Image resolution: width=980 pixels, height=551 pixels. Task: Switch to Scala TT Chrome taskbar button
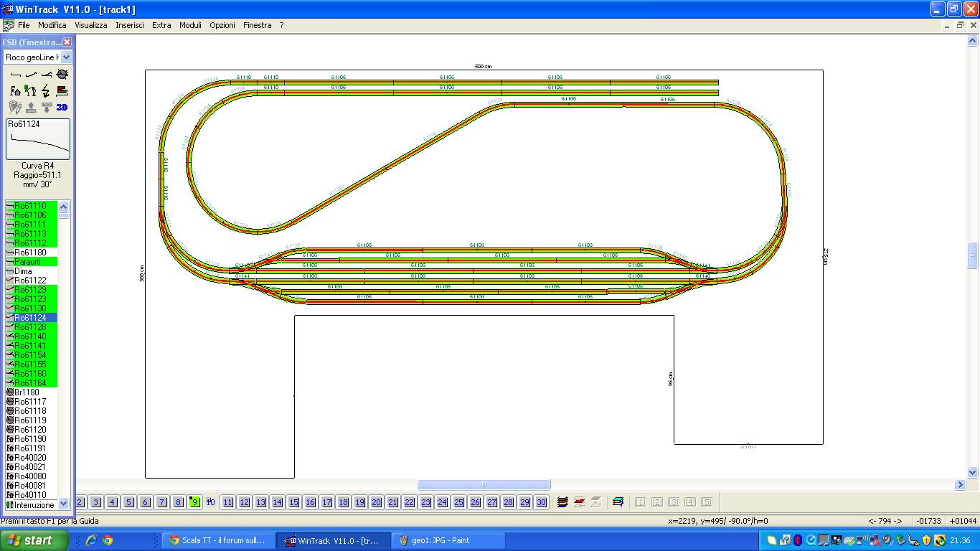click(x=219, y=540)
